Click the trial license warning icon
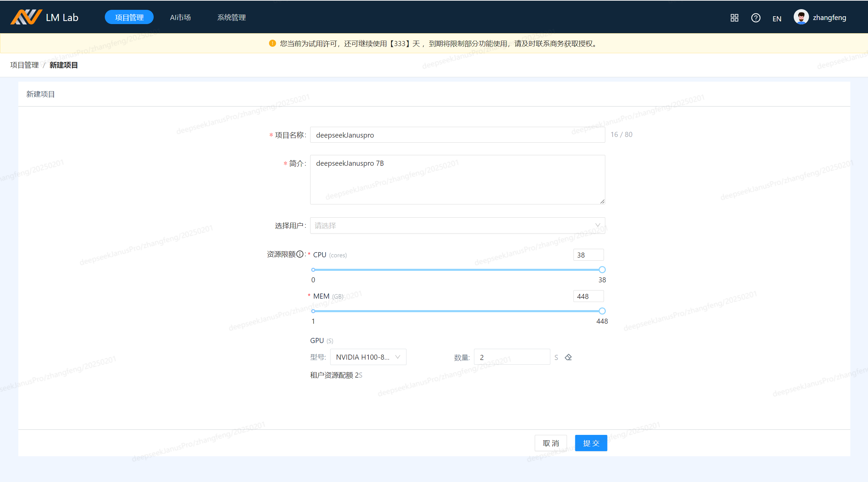The height and width of the screenshot is (482, 868). tap(272, 43)
